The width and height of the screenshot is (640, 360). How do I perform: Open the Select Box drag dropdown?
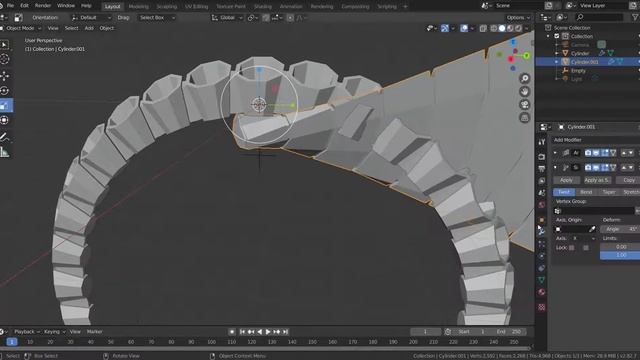tap(157, 18)
